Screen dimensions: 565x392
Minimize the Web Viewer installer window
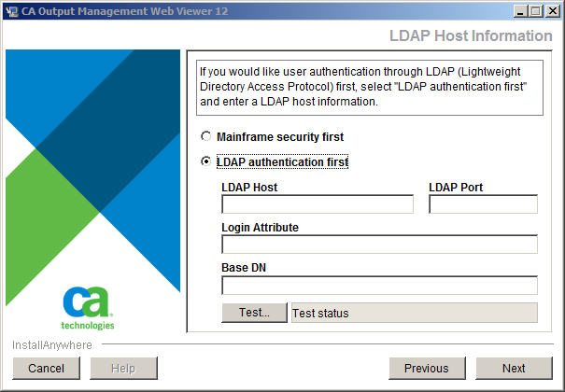point(515,11)
